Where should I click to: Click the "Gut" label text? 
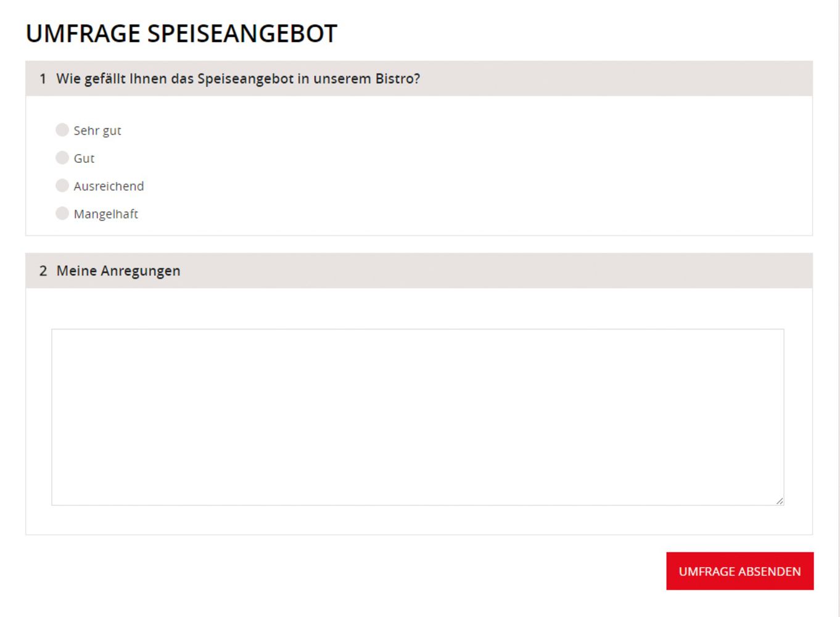pos(84,159)
